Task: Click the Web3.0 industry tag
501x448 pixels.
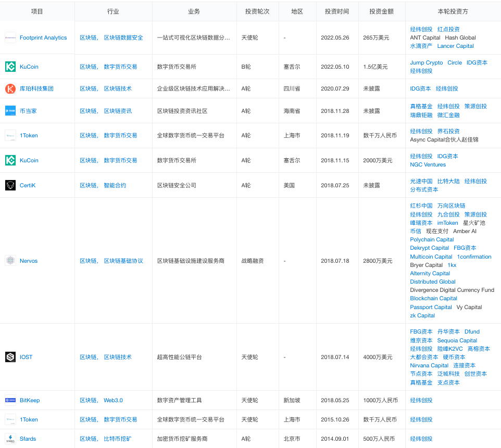Action: [113, 400]
